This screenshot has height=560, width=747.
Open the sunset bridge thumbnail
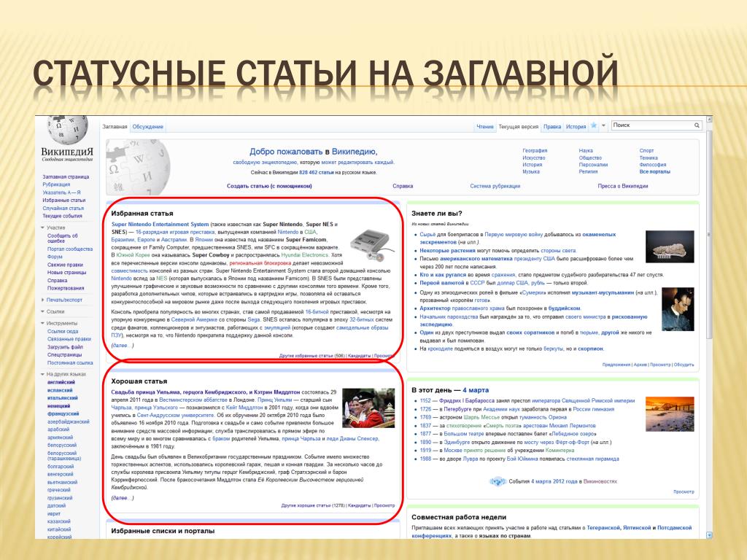point(670,414)
